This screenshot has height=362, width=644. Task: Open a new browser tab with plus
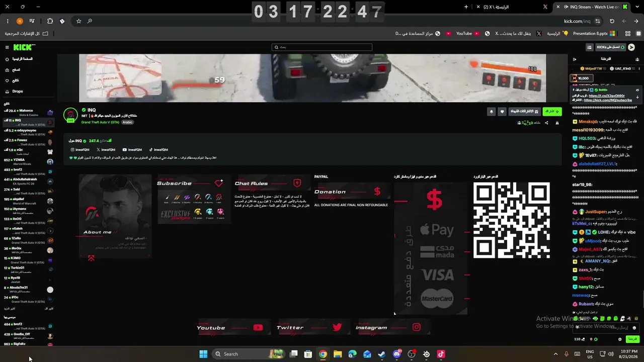click(466, 7)
